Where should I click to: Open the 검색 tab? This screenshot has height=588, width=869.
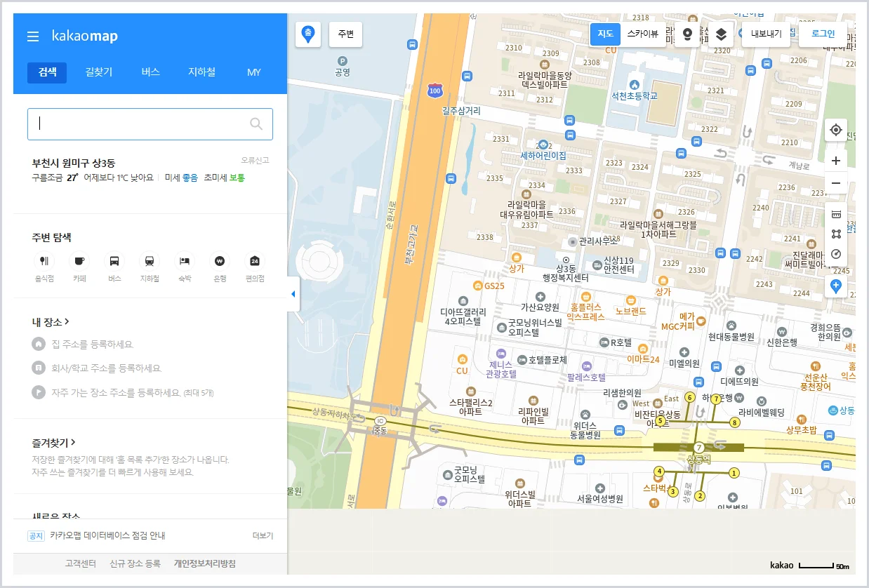(47, 72)
